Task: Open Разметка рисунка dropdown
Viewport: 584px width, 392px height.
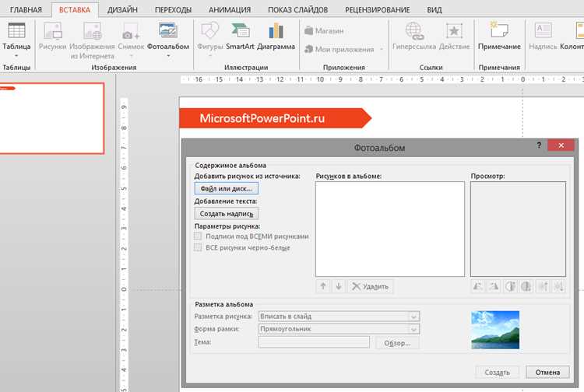Action: (x=339, y=316)
